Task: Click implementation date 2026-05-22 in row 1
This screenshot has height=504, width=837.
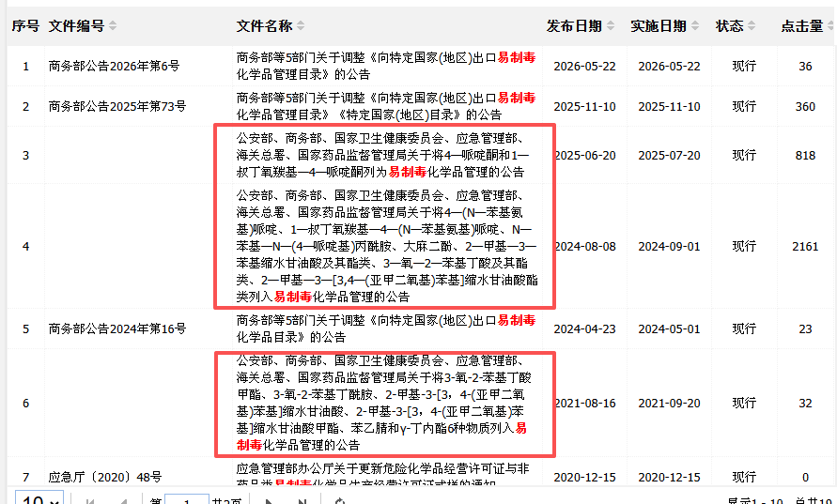Action: pyautogui.click(x=669, y=66)
